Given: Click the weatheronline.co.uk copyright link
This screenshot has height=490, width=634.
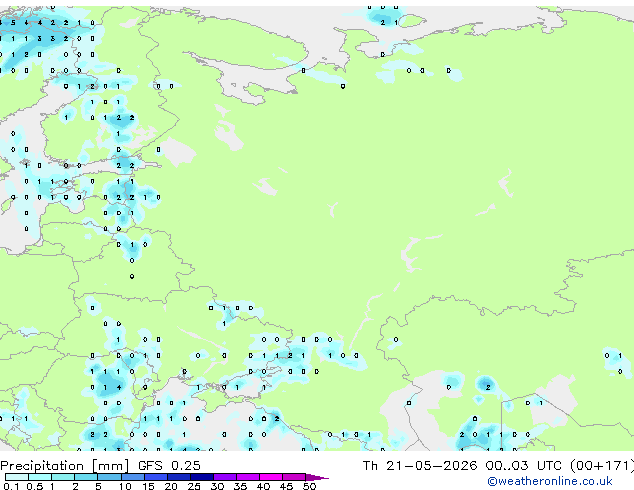Looking at the screenshot, I should click(x=550, y=481).
